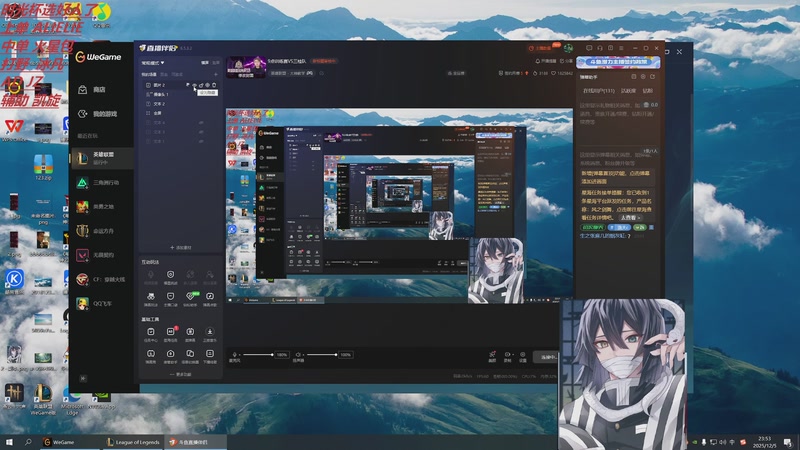The width and height of the screenshot is (800, 450).
Task: Open the 录制 record icon in bottom bar
Action: coord(507,357)
